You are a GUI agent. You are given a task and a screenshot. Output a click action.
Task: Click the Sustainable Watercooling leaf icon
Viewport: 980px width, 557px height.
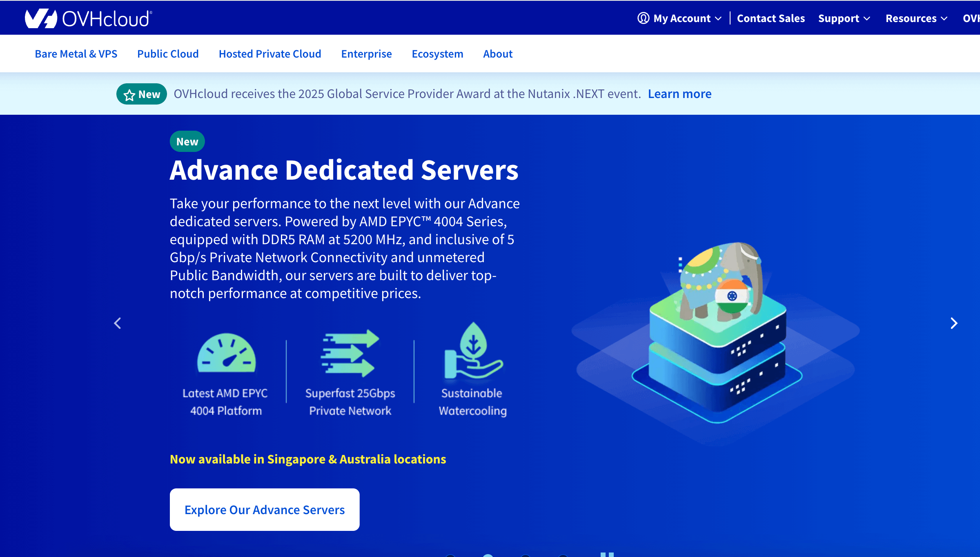(x=473, y=350)
